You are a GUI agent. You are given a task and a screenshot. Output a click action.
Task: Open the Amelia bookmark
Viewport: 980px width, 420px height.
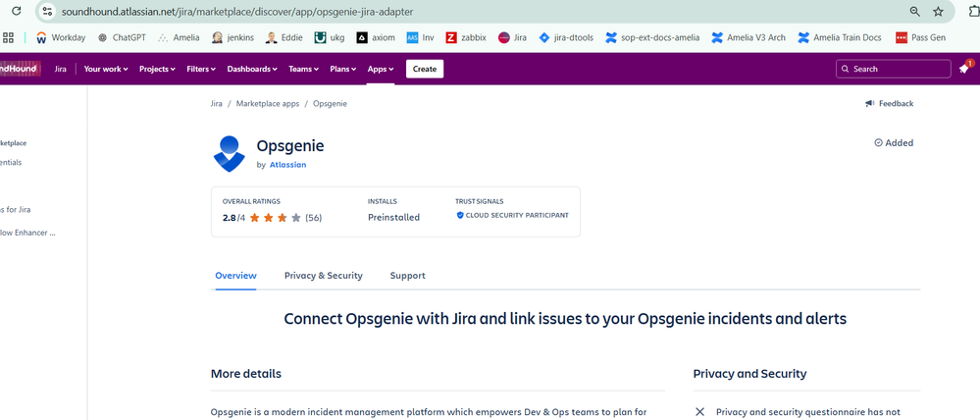[179, 37]
